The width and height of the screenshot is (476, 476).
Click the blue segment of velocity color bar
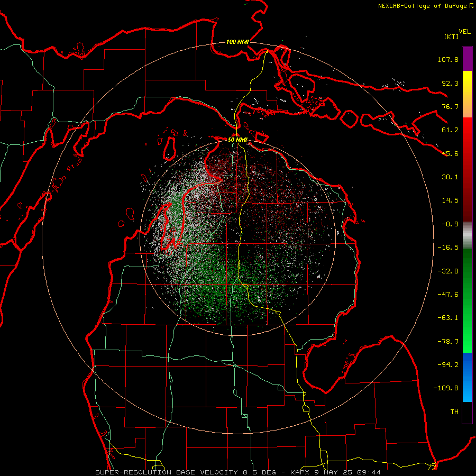(x=467, y=377)
